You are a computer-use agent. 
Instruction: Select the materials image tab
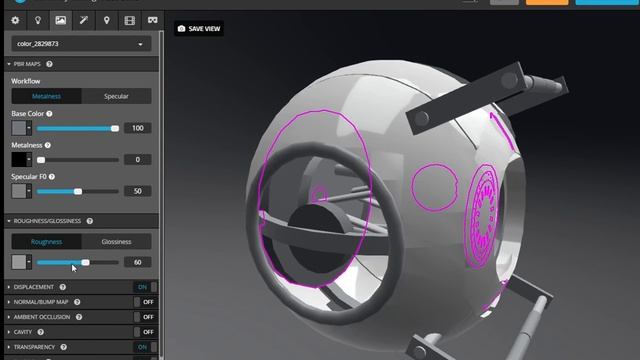(60, 20)
